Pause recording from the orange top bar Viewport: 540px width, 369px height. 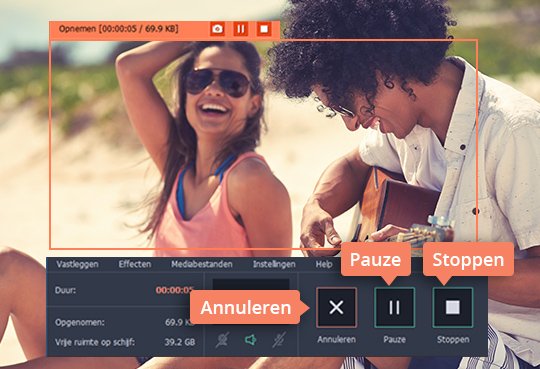tap(241, 29)
